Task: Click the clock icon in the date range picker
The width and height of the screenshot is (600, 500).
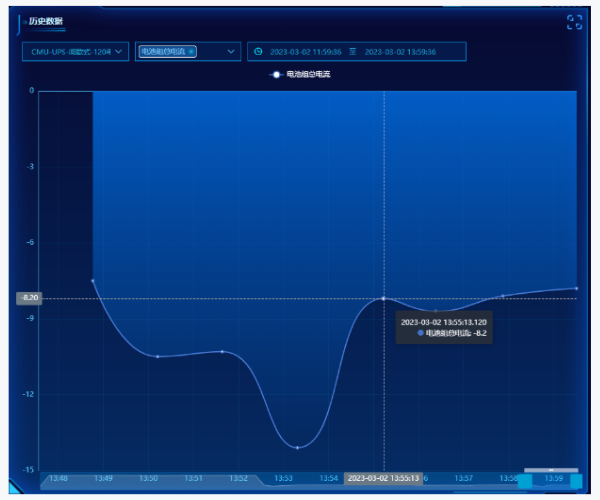Action: (258, 51)
